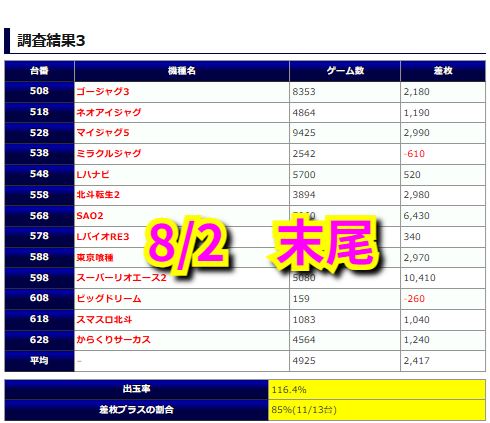Click the 機種名 column header
Viewport: 490px width, 423px height.
coord(182,71)
